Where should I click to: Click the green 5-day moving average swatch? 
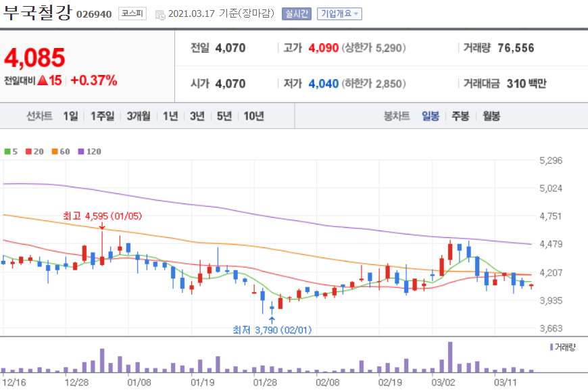7,151
